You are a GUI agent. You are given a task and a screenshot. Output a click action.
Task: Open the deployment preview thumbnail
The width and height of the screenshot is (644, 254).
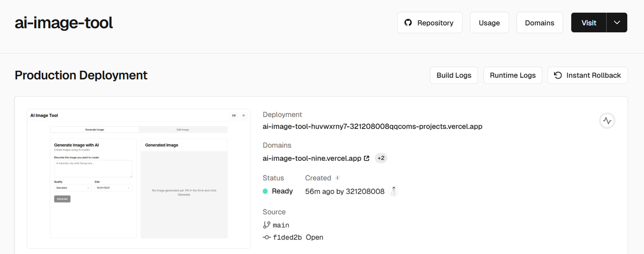tap(138, 178)
